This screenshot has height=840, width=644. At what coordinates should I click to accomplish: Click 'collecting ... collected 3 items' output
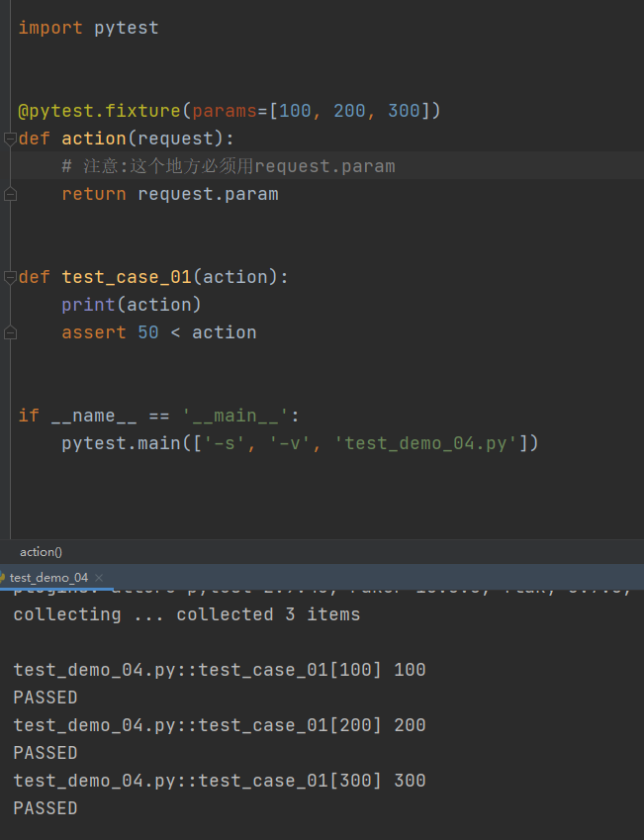186,614
